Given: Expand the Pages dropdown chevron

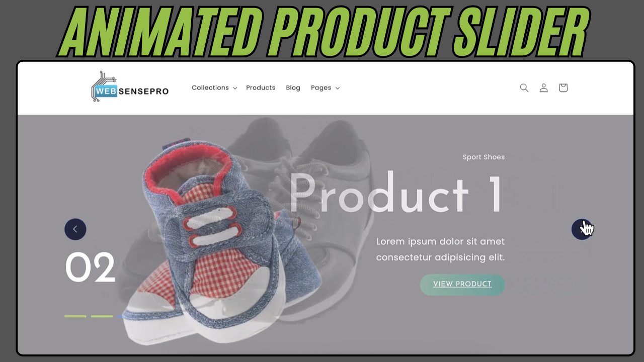Looking at the screenshot, I should point(338,88).
